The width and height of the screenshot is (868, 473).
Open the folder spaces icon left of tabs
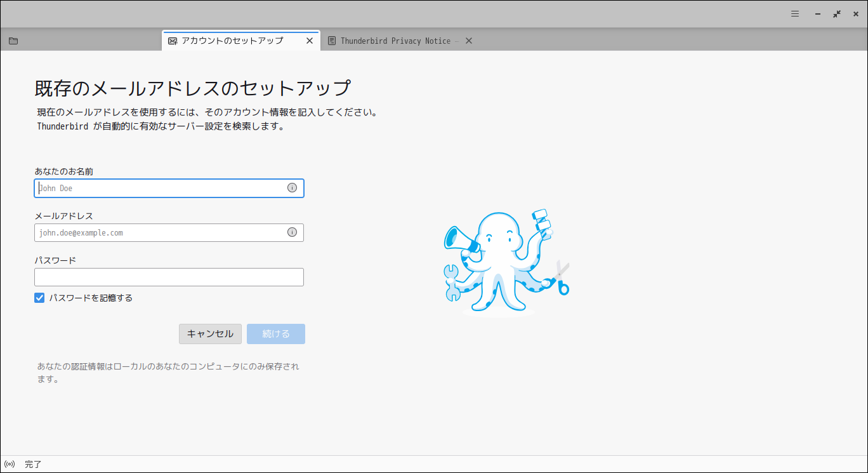point(13,41)
